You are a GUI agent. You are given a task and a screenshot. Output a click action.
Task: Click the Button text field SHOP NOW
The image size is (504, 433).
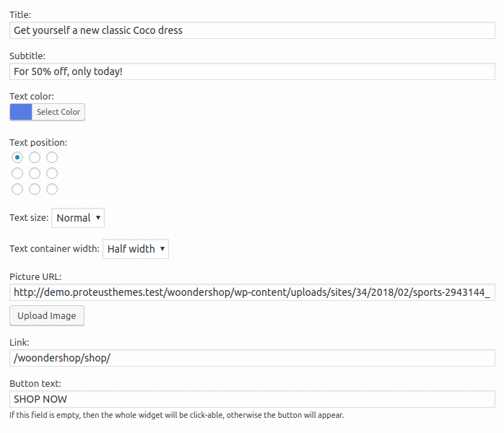(x=252, y=399)
